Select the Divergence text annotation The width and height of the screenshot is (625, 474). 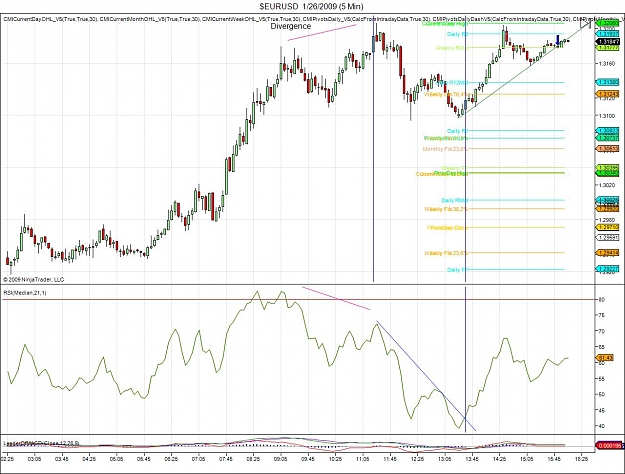point(291,26)
